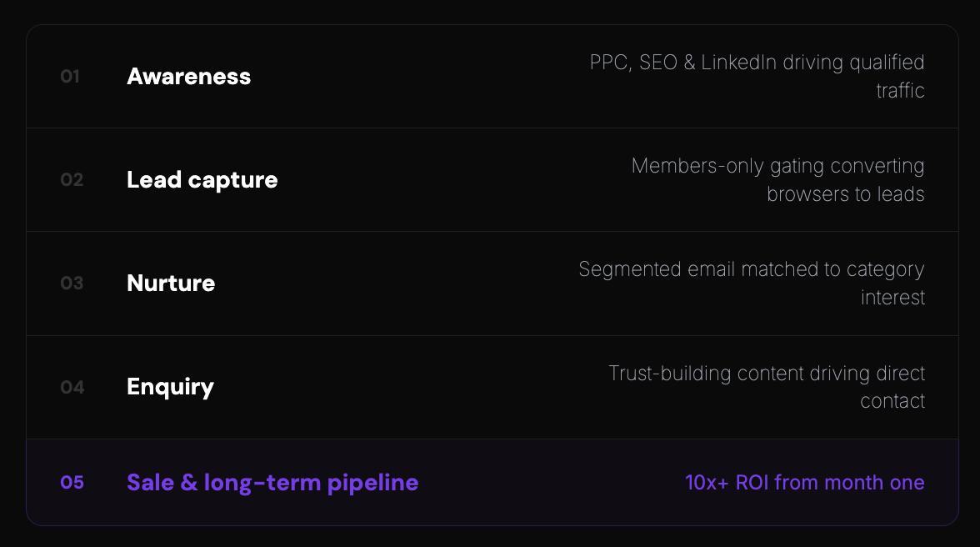Select the purple 05 step number

72,483
